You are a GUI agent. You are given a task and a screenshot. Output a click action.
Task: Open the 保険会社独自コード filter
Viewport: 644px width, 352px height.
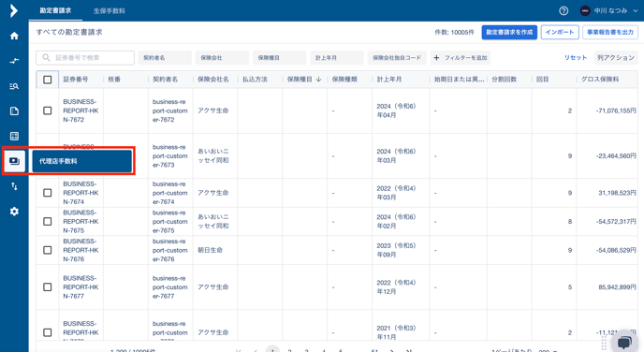[x=397, y=57]
